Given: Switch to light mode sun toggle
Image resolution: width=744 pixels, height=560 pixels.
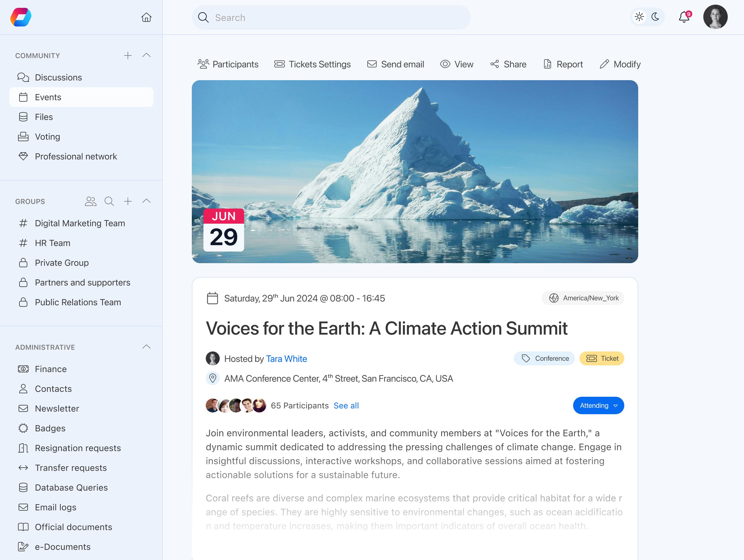Looking at the screenshot, I should (x=639, y=17).
